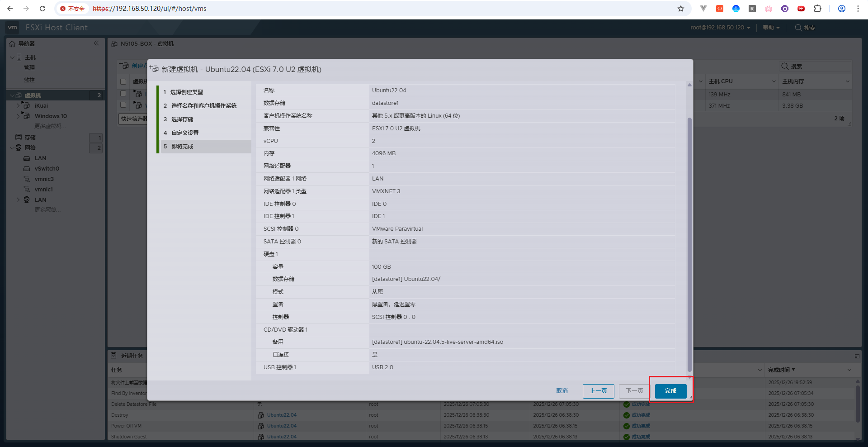Open wizard step 4 自定义设置
Viewport: 868px width, 447px height.
pyautogui.click(x=184, y=133)
